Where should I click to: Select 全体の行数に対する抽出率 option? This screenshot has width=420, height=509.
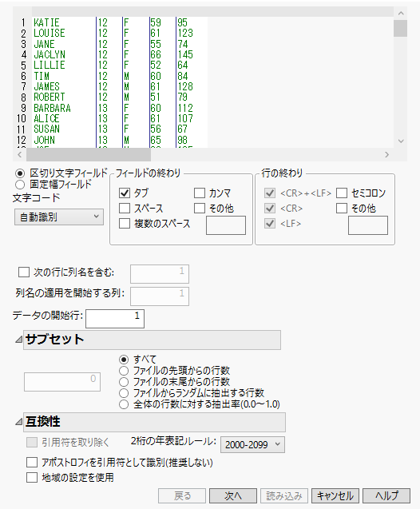pyautogui.click(x=124, y=404)
